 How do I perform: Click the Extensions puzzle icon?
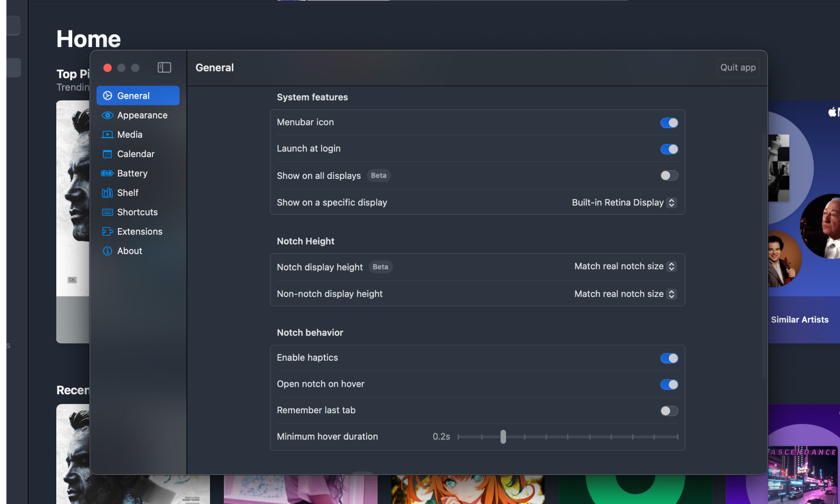[x=108, y=231]
